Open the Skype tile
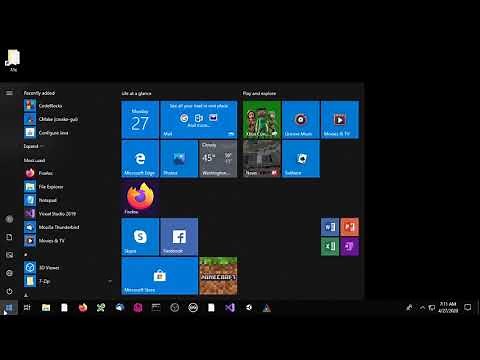The width and height of the screenshot is (480, 360). tap(140, 237)
